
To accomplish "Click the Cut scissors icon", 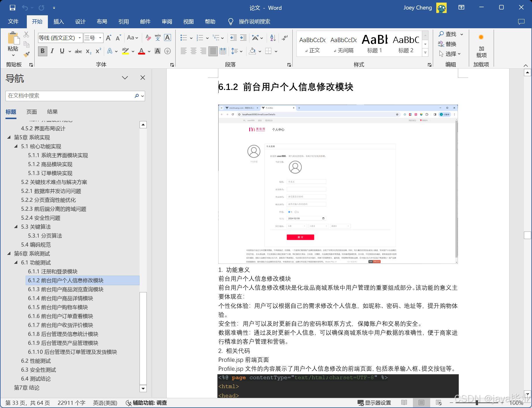I will [26, 35].
